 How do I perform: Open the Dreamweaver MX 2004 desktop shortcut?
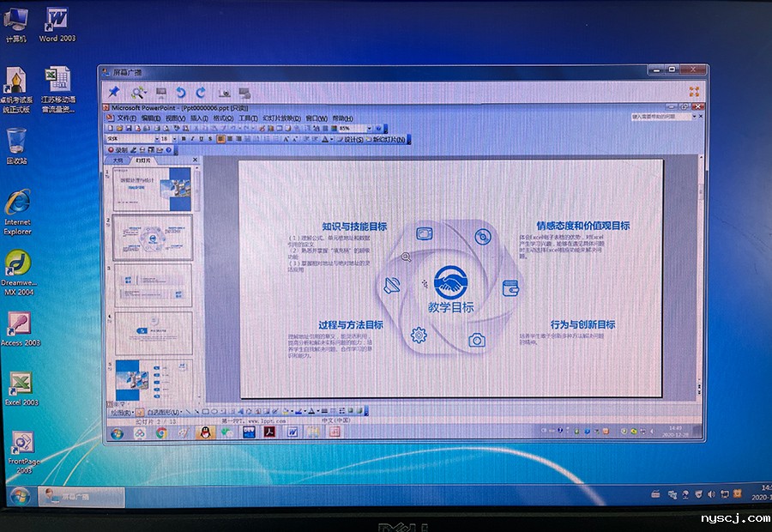pyautogui.click(x=18, y=264)
